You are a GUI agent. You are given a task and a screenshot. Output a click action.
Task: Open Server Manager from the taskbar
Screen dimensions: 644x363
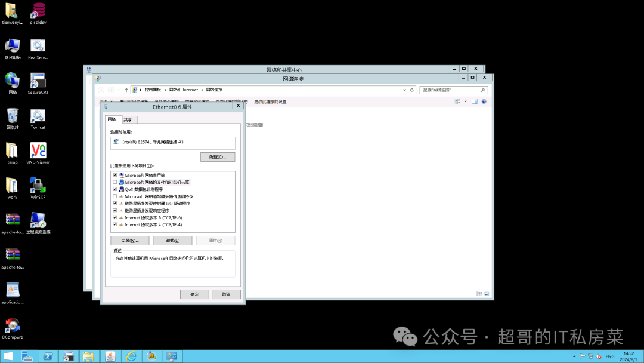tap(27, 356)
